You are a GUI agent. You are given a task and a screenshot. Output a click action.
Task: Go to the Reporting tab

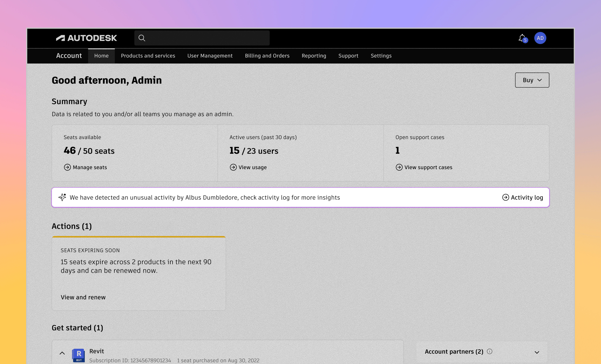pos(314,56)
